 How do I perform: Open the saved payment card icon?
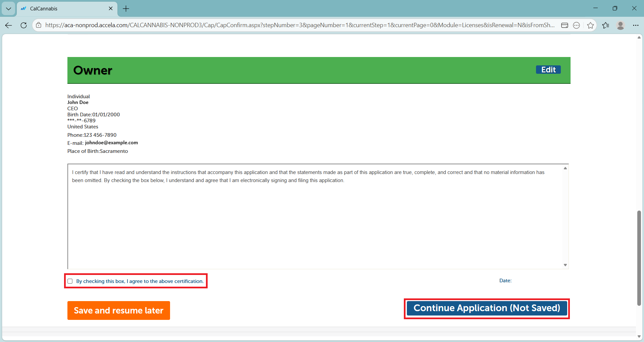click(x=565, y=25)
